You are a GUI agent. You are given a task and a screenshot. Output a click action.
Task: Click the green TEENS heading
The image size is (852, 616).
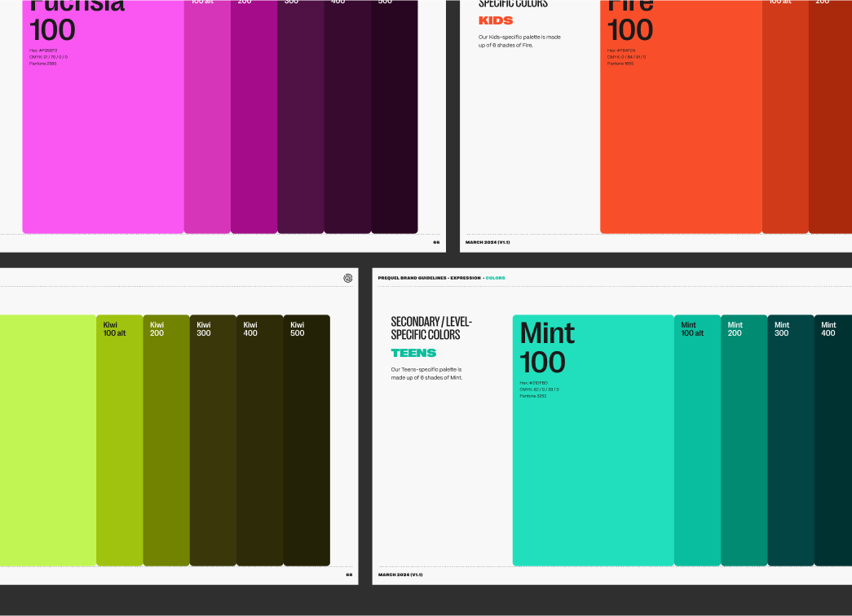(x=413, y=353)
